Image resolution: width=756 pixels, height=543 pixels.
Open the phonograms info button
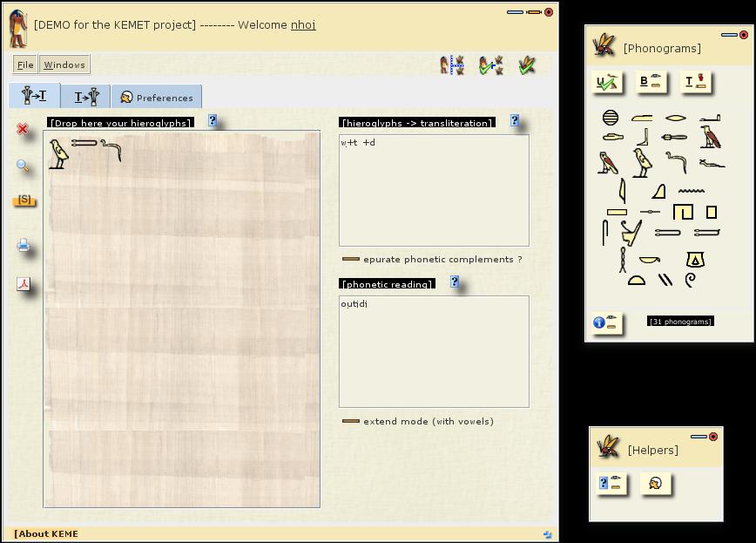tap(607, 322)
